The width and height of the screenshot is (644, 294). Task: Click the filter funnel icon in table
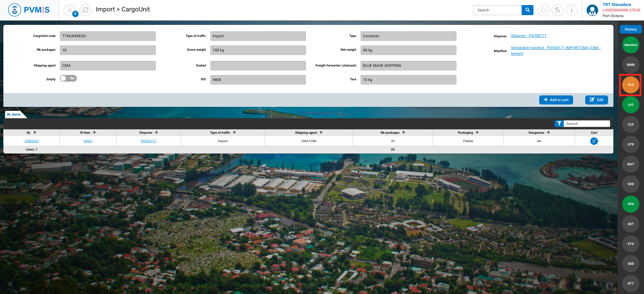tap(559, 124)
